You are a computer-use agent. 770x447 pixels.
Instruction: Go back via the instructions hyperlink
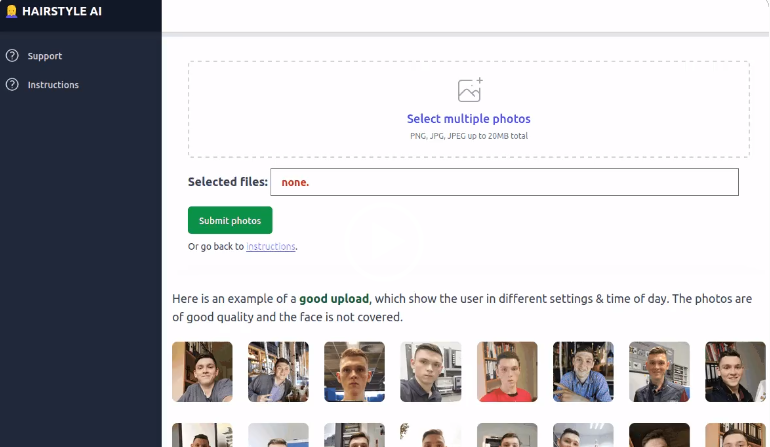[271, 247]
